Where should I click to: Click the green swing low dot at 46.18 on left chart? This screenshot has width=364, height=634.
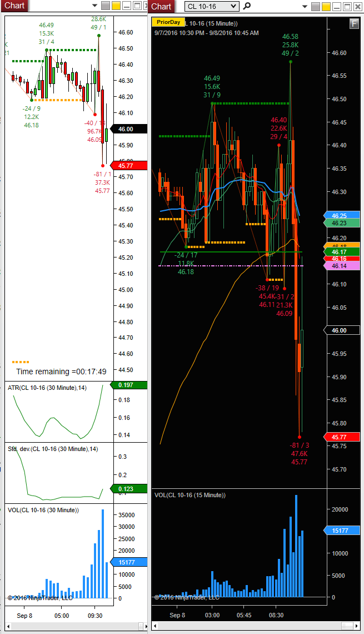32,100
